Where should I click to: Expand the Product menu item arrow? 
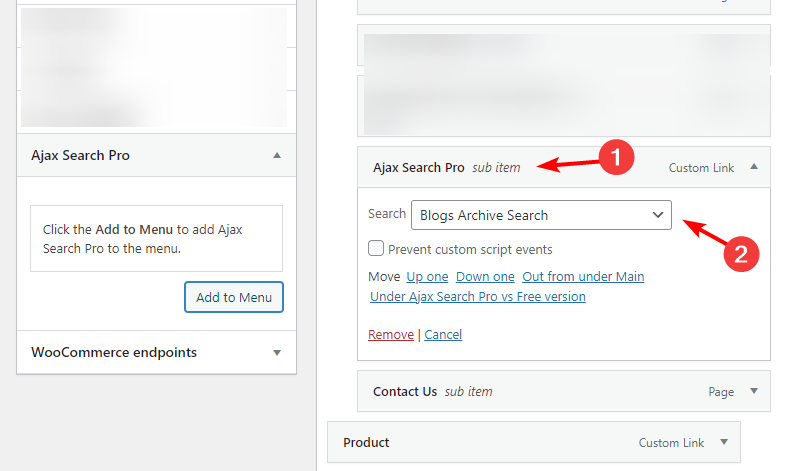click(723, 442)
